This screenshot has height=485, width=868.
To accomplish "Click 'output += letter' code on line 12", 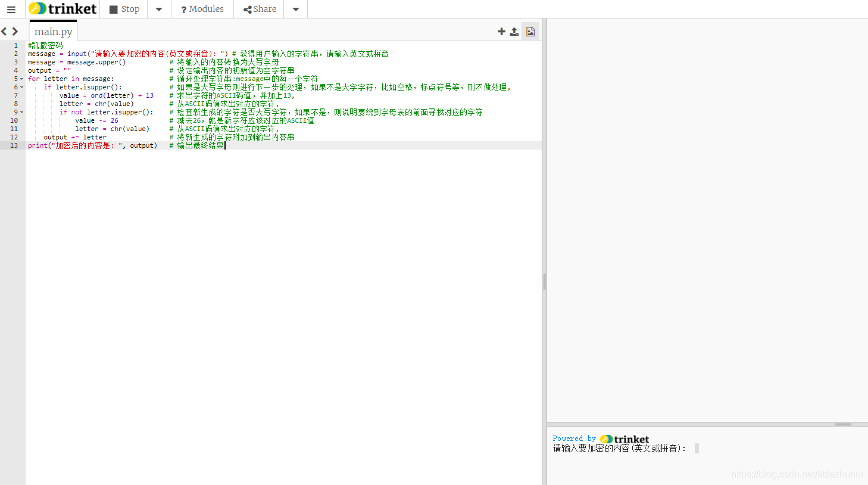I will coord(75,137).
